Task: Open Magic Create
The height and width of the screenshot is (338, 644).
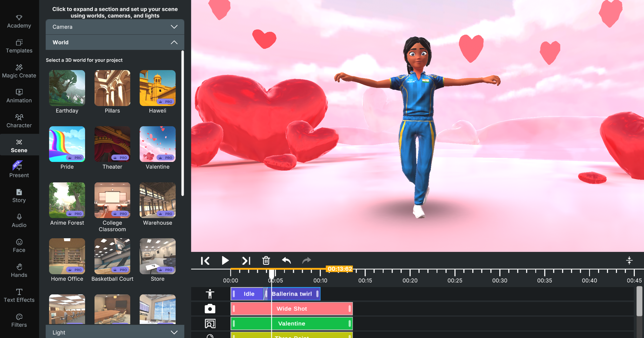Action: [19, 71]
